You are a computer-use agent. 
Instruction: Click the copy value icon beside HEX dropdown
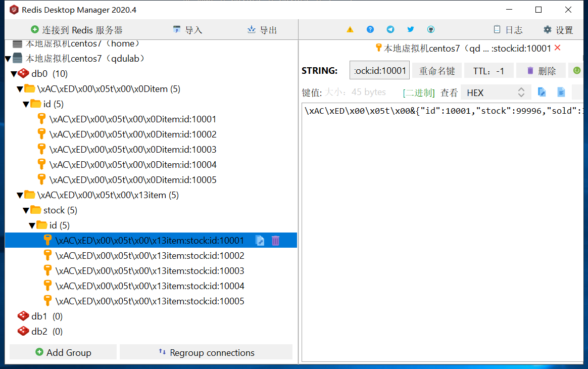(542, 92)
